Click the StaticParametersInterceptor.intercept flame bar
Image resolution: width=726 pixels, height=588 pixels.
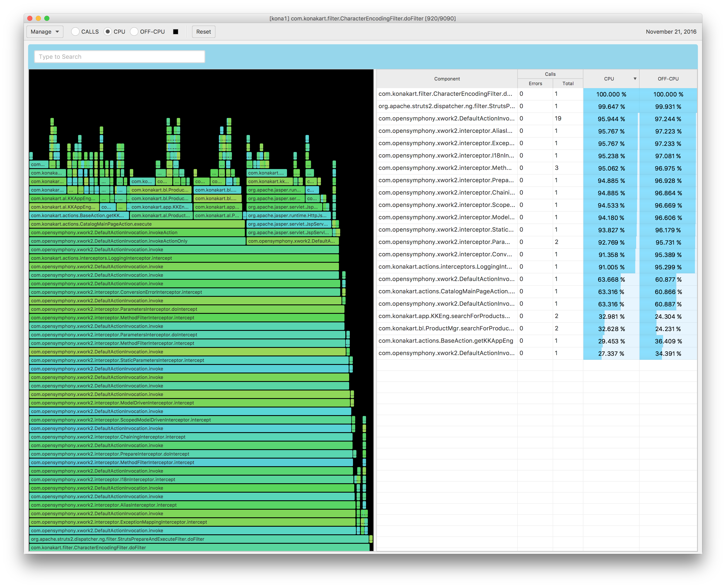click(189, 360)
